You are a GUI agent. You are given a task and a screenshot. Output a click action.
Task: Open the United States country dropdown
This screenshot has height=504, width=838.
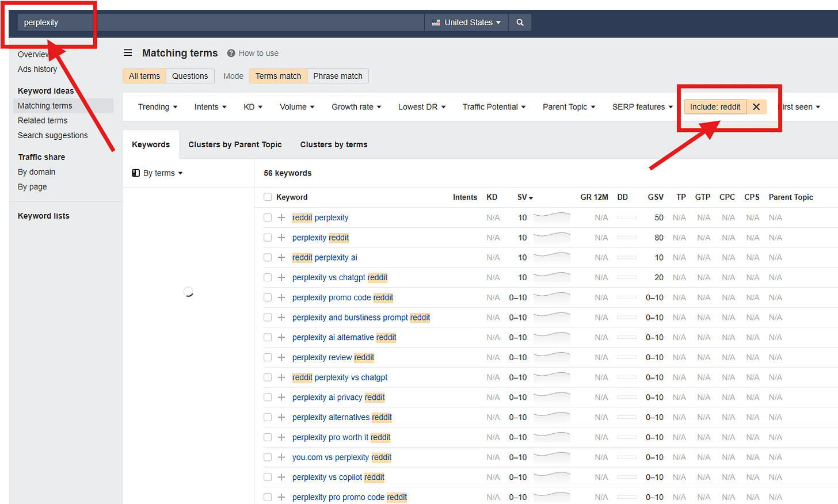click(467, 22)
